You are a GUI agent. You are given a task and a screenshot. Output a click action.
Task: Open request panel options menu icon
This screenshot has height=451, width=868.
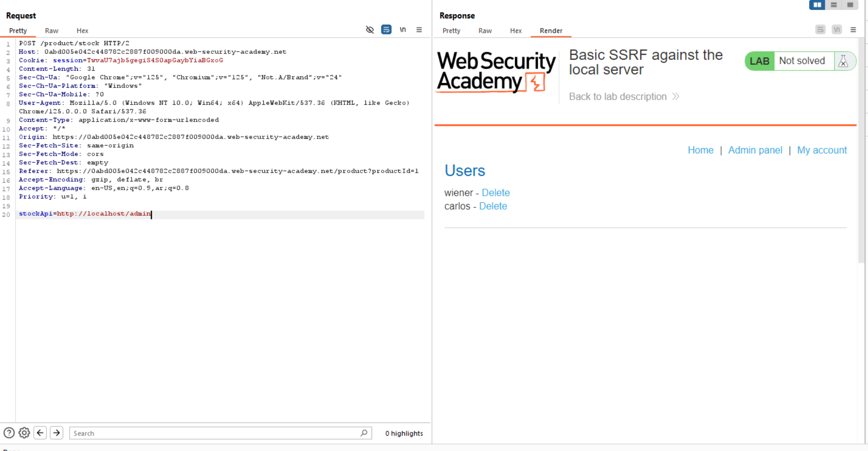click(419, 30)
